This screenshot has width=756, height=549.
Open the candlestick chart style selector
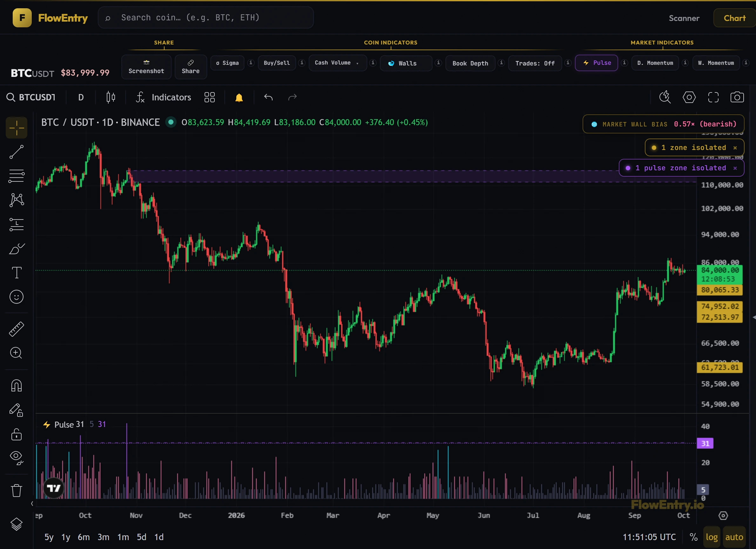pos(111,97)
